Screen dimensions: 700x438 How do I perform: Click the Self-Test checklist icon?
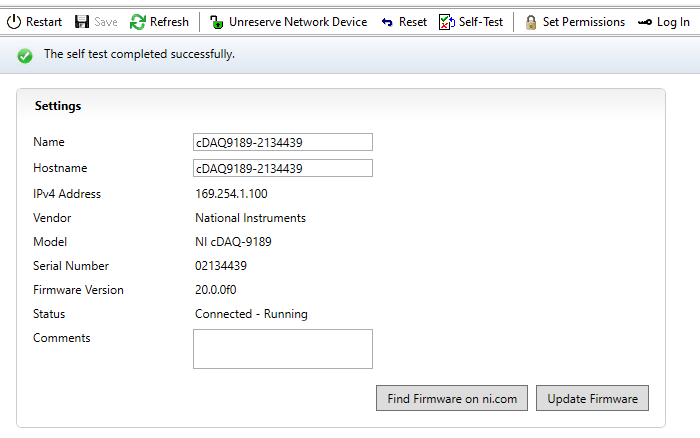pyautogui.click(x=447, y=22)
